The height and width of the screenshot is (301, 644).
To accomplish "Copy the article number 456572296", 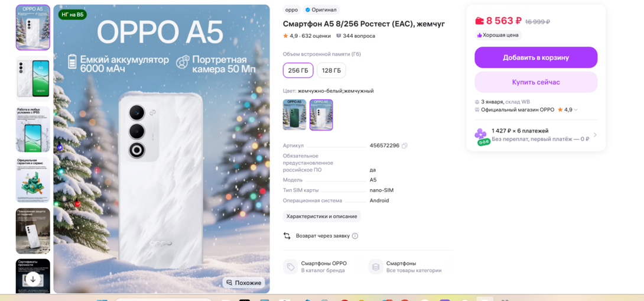I will [405, 145].
